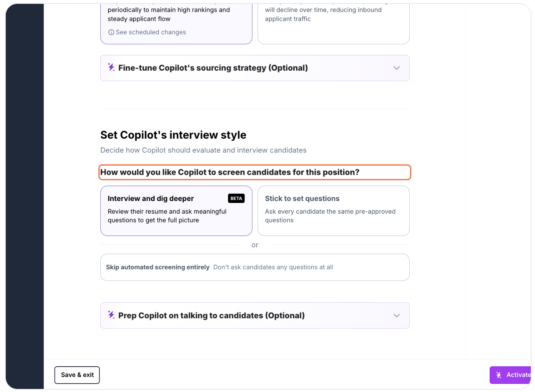535x392 pixels.
Task: Expand Fine-tune Copilot's sourcing strategy chevron
Action: (397, 68)
